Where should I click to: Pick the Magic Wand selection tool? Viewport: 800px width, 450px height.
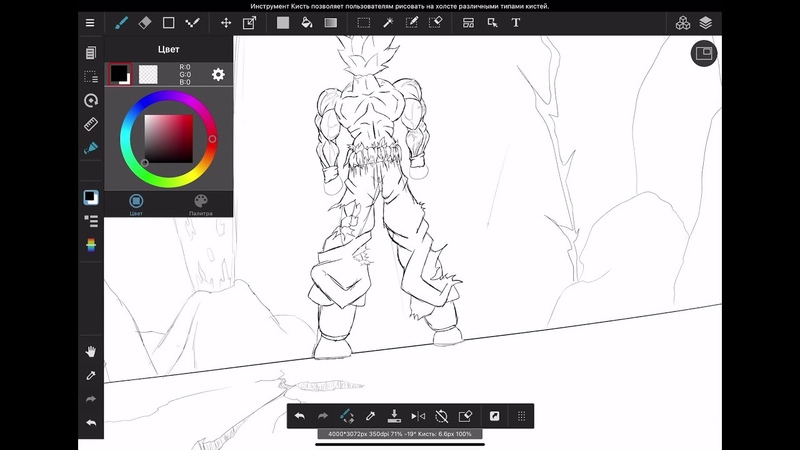[387, 22]
